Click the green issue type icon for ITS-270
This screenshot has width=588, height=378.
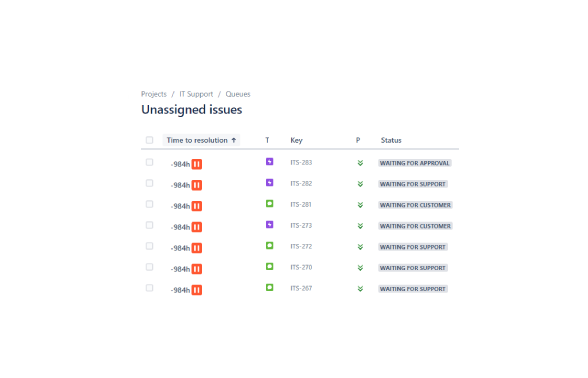coord(270,267)
